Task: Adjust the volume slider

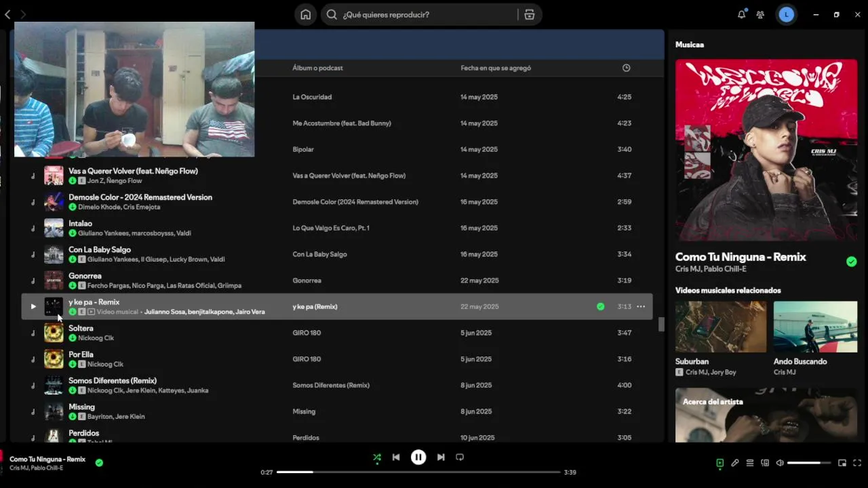Action: click(x=809, y=463)
